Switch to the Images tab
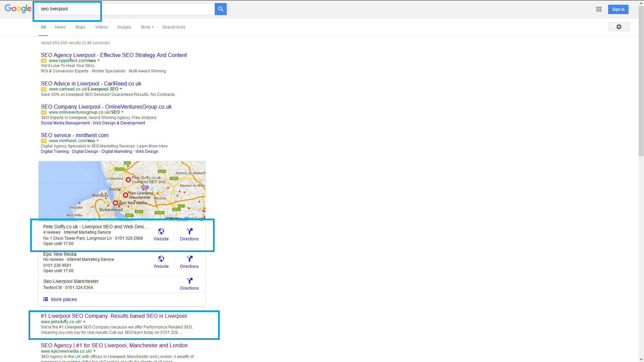This screenshot has height=362, width=644. pos(124,27)
